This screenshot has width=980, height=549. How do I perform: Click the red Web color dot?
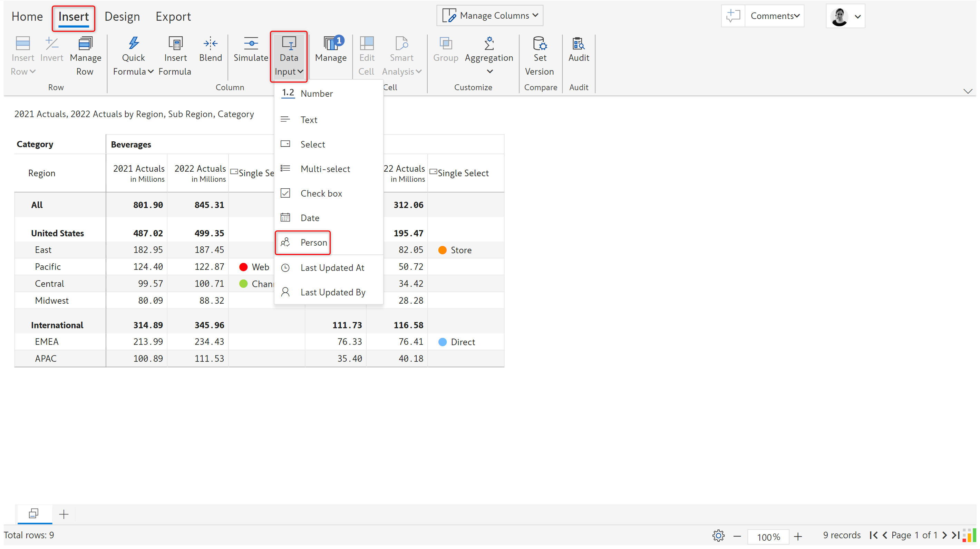[x=243, y=267]
